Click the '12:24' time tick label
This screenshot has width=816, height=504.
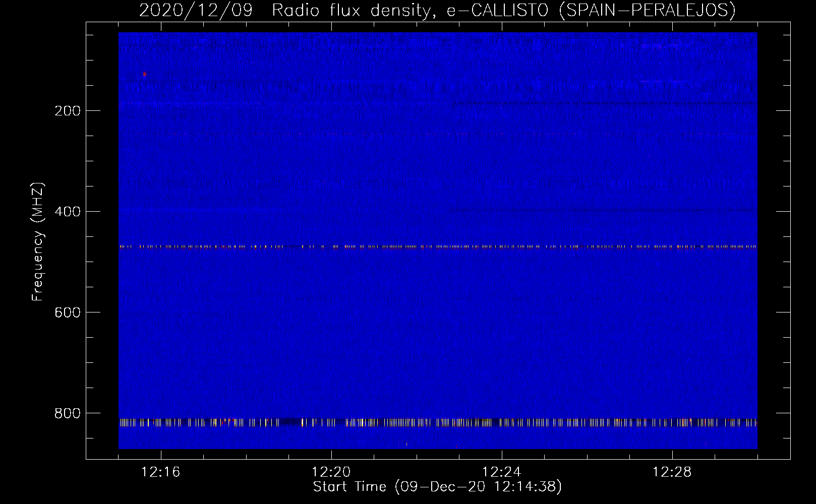coord(502,472)
